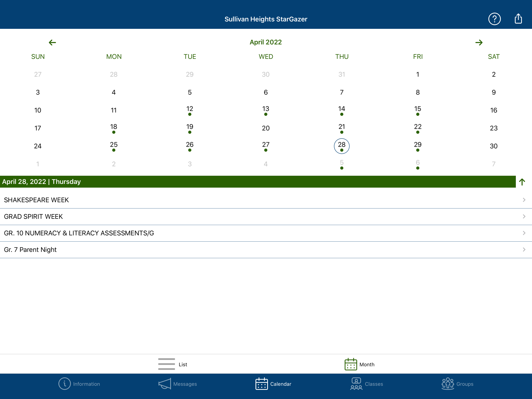This screenshot has width=532, height=399.
Task: Open the Information tab icon
Action: (64, 384)
